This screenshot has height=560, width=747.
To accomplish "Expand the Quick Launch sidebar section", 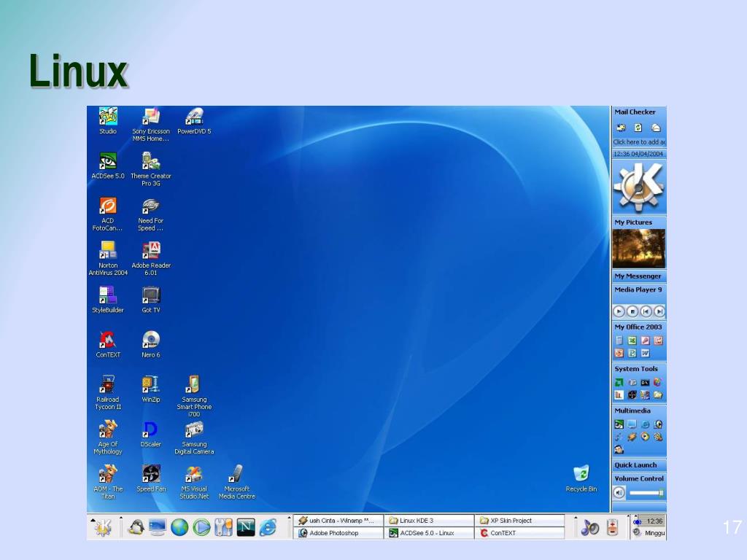I will point(639,465).
